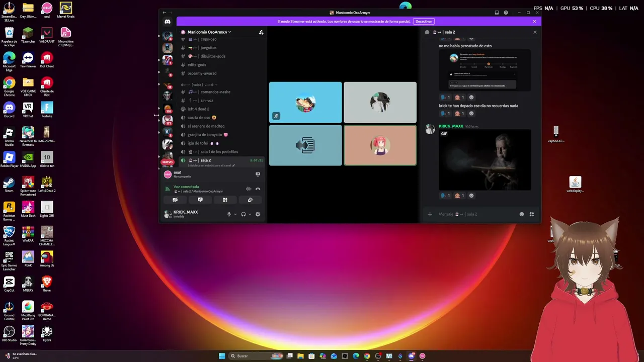Screen dimensions: 644x362
Task: Open the GIF posted by KRICK_MAXX
Action: [x=485, y=160]
